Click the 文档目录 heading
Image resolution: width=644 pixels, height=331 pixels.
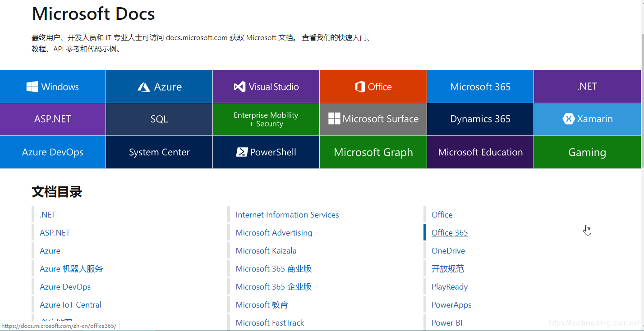(57, 192)
